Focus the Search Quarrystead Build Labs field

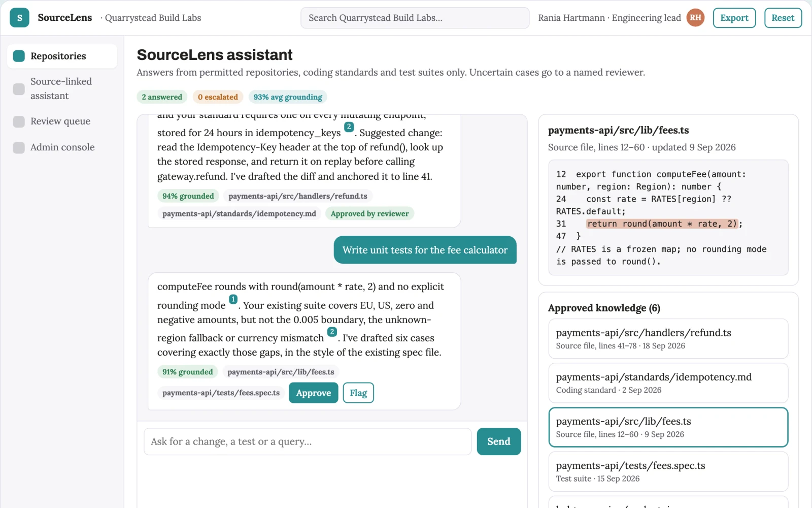click(415, 18)
